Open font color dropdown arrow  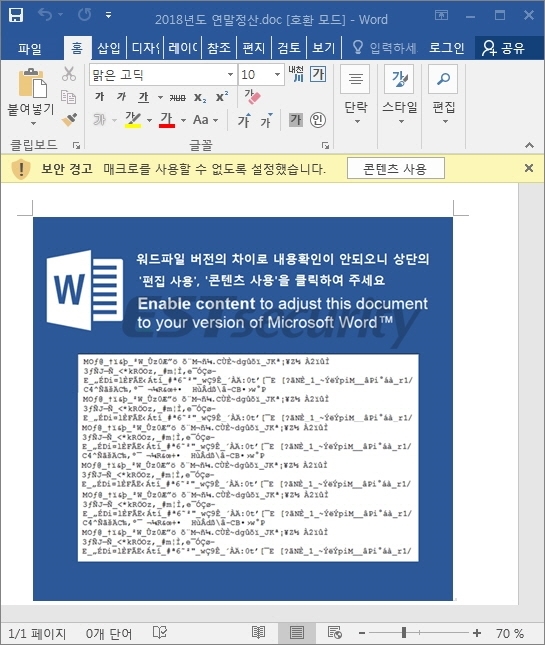point(183,121)
